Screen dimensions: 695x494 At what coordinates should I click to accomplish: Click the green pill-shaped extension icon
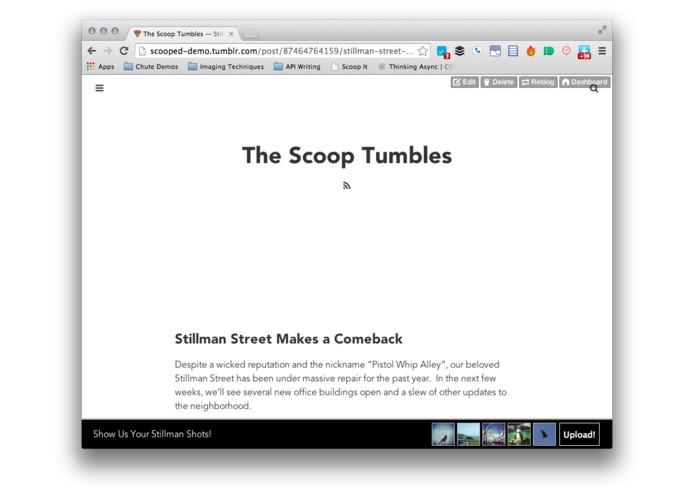549,51
